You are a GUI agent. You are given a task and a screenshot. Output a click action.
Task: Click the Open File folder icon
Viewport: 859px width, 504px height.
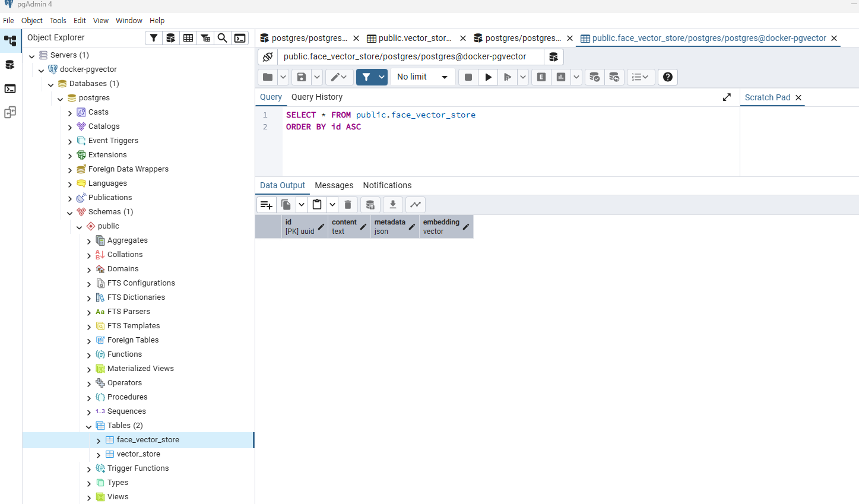click(268, 77)
